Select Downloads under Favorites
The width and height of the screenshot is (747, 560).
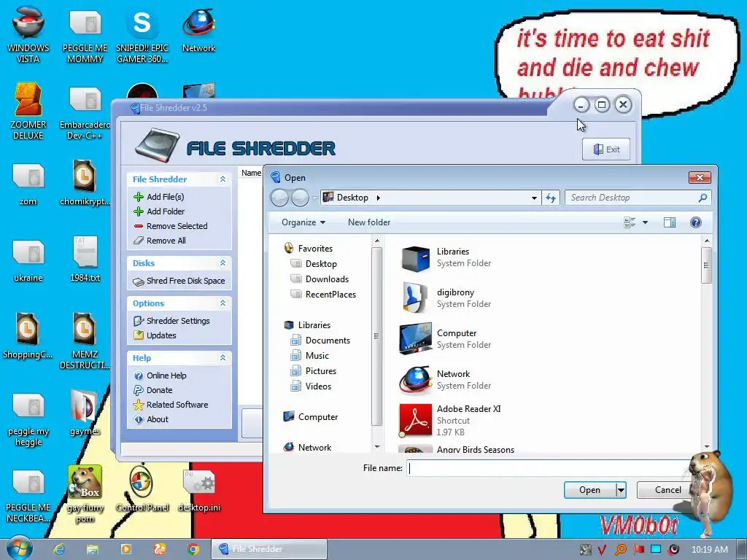pos(327,279)
